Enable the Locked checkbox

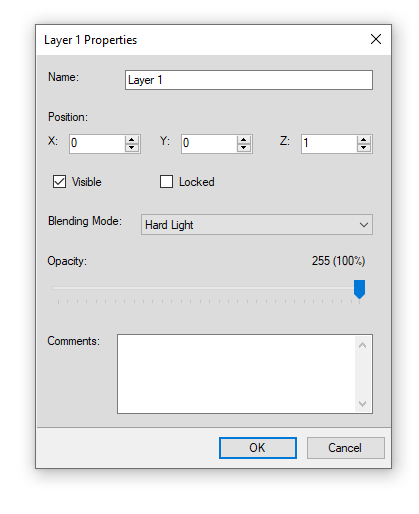166,182
